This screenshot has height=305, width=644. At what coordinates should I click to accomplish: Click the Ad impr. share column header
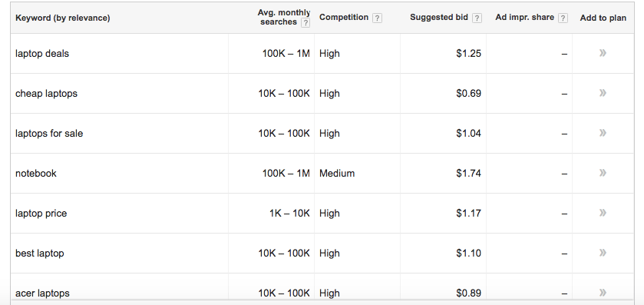pyautogui.click(x=525, y=17)
